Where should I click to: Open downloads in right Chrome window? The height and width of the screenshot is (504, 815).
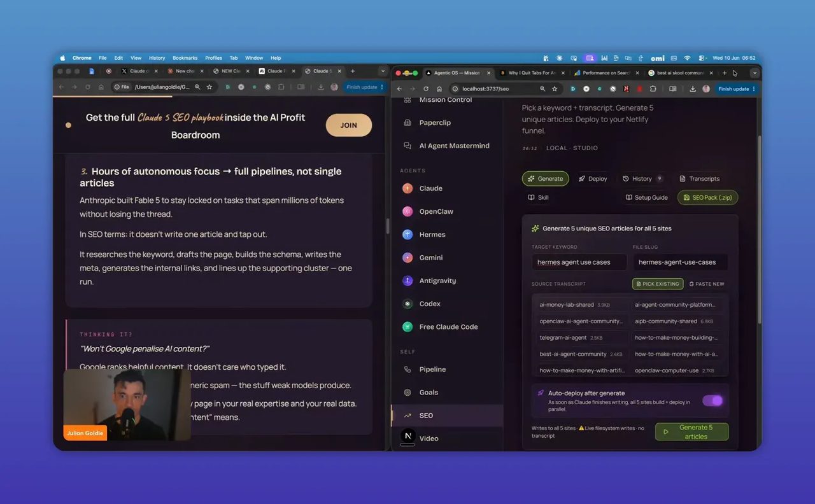pos(693,89)
